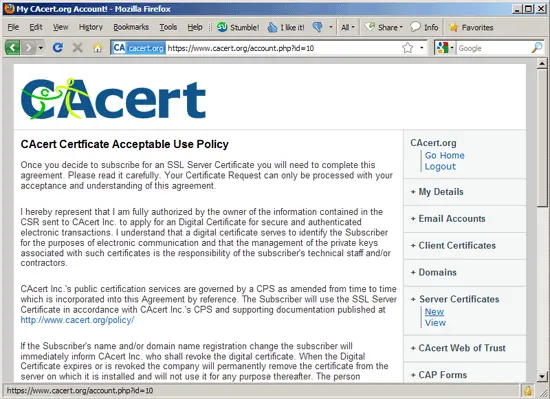Open the Help menu
550x399 pixels.
point(195,27)
